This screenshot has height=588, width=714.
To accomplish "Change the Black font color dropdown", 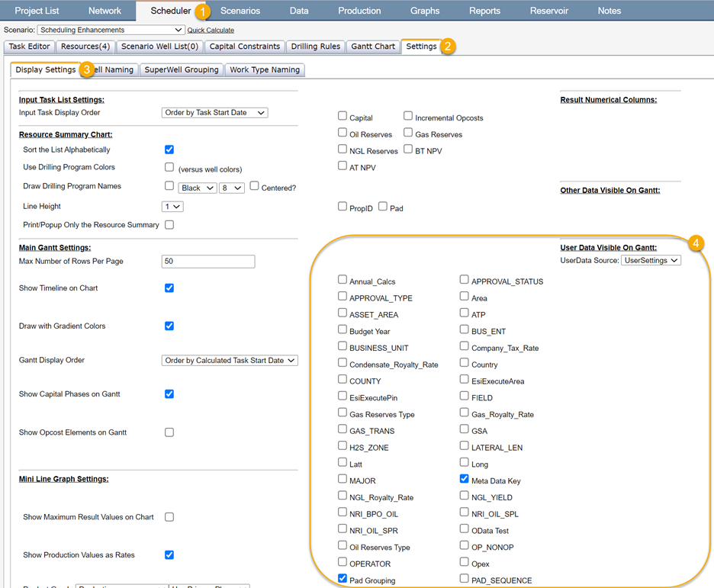I will 197,188.
